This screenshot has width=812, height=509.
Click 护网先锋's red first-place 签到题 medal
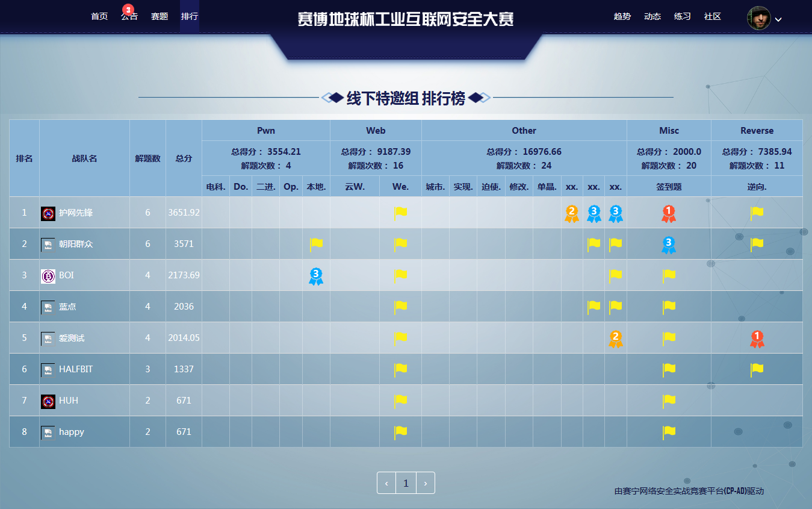click(x=669, y=214)
